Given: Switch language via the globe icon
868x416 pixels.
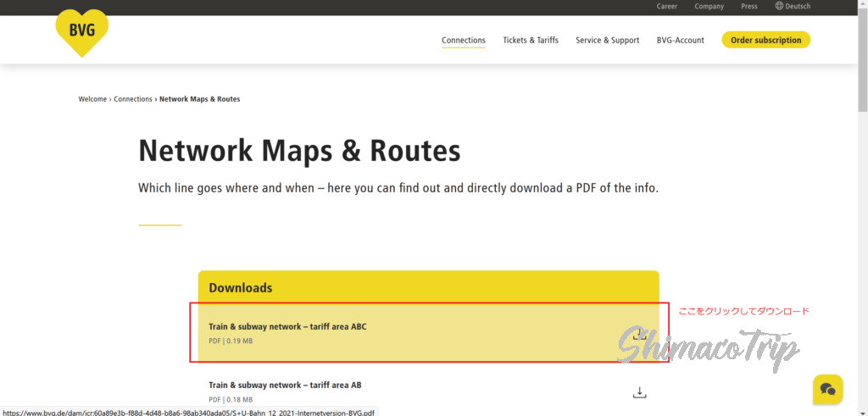Looking at the screenshot, I should (778, 6).
